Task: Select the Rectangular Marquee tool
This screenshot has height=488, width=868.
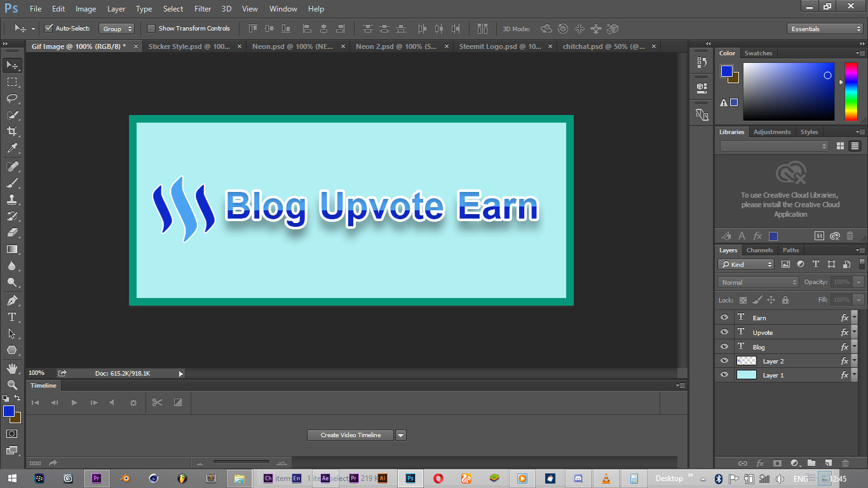Action: pos(12,82)
